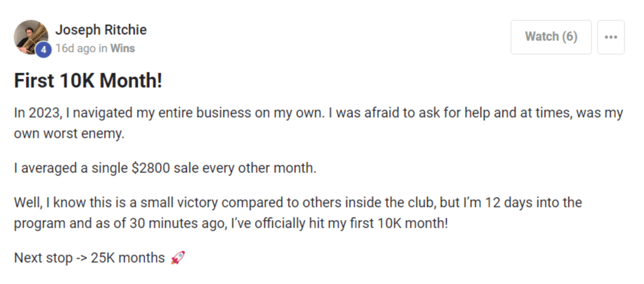Select the line about averaging a single sale

(x=165, y=168)
